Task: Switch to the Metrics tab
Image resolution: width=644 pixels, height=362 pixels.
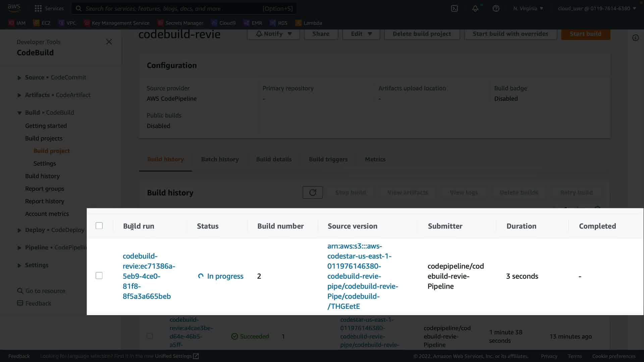Action: [x=375, y=159]
